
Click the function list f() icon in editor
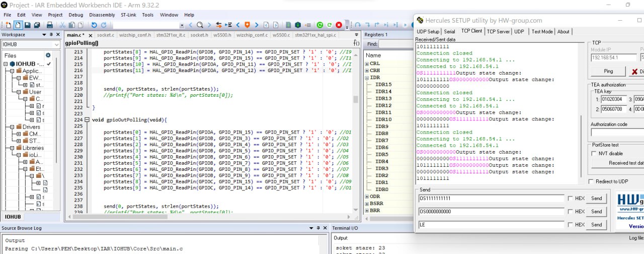[357, 43]
